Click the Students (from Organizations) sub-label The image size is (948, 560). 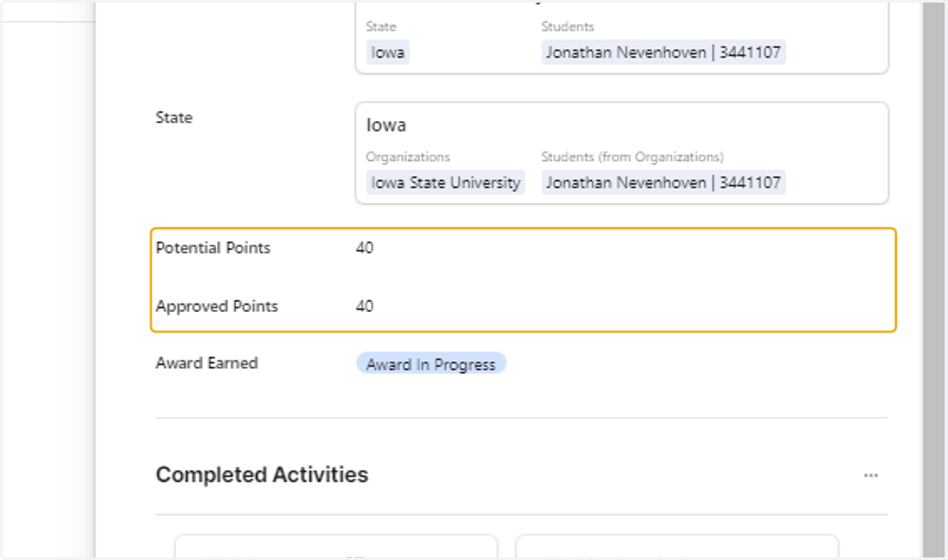pos(632,157)
